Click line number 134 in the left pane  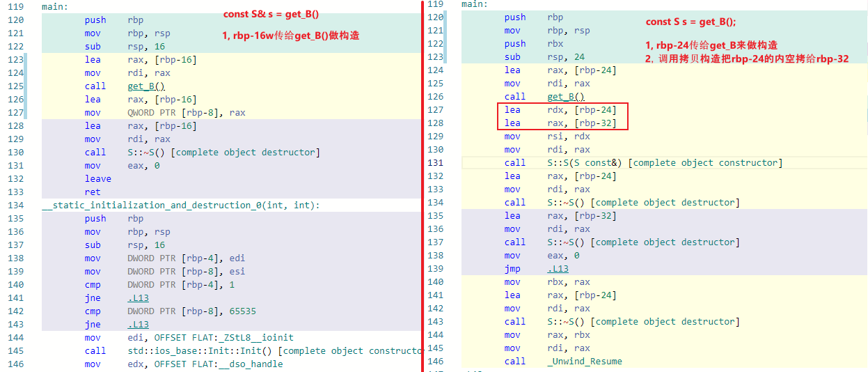[x=15, y=206]
